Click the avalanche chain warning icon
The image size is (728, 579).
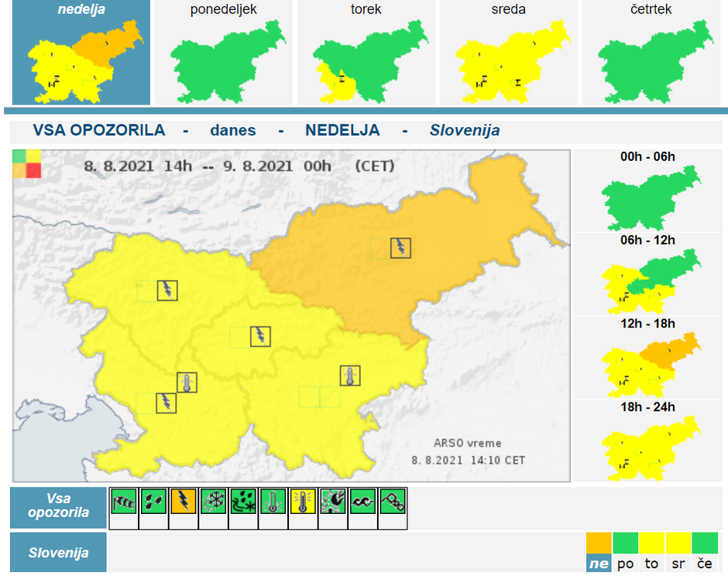coord(393,507)
